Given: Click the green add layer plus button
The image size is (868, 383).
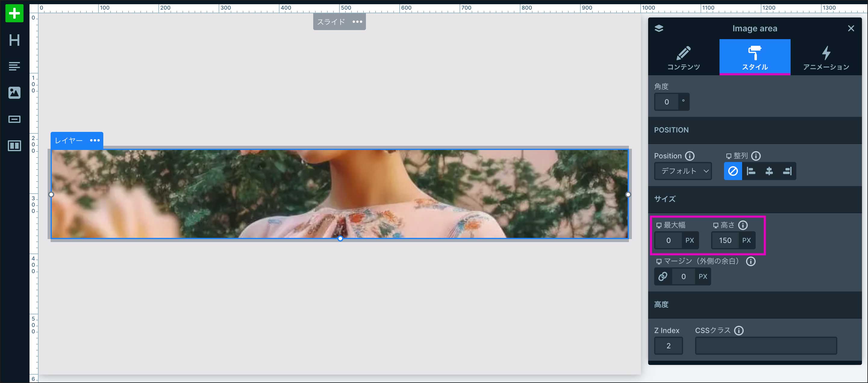Looking at the screenshot, I should (x=14, y=14).
